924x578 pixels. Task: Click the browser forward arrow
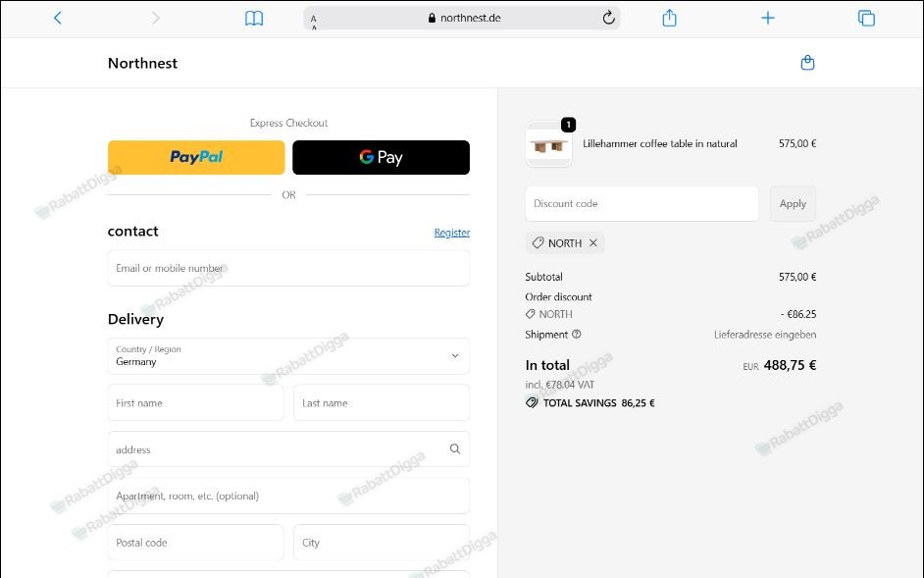[156, 18]
